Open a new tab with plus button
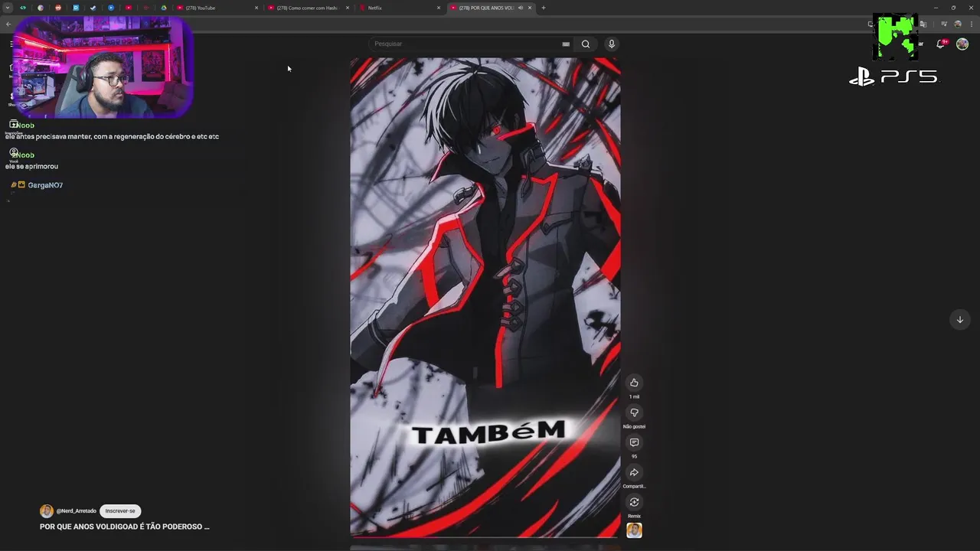The image size is (980, 551). [544, 8]
